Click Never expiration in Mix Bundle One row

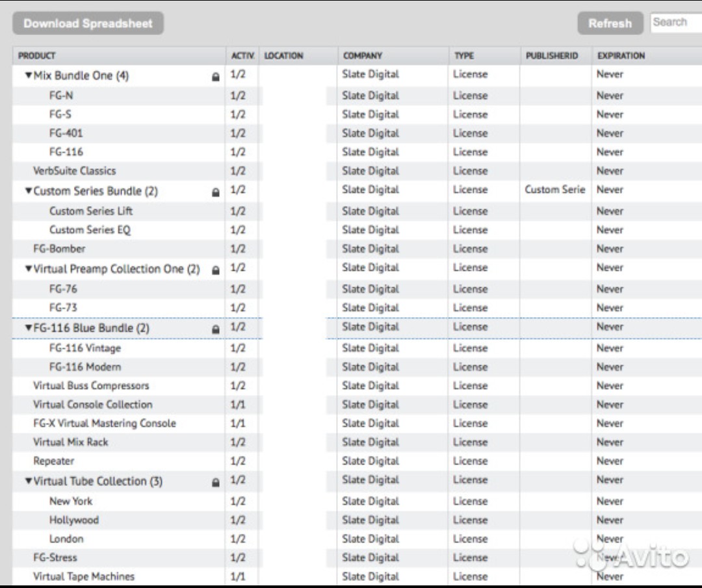tap(610, 74)
